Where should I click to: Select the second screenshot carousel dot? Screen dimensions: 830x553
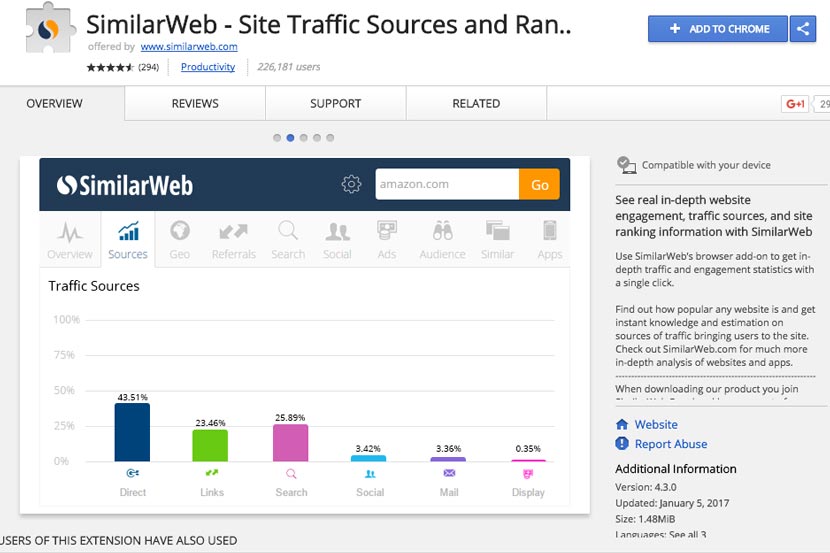[x=290, y=138]
